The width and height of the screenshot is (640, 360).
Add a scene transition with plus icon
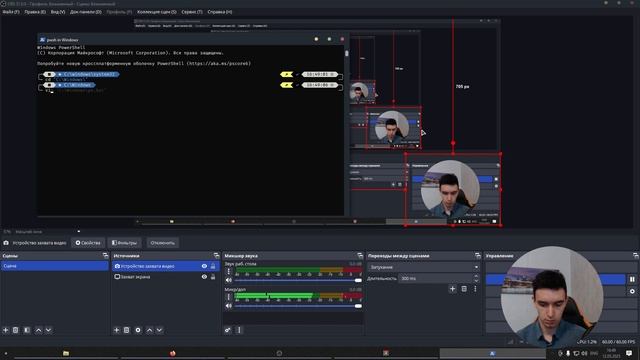(x=453, y=289)
